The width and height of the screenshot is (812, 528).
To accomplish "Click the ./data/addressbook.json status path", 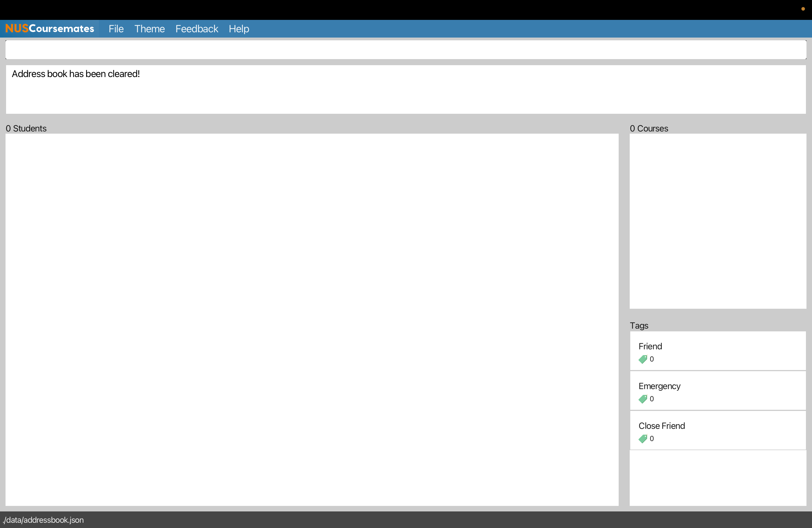I will [x=43, y=520].
